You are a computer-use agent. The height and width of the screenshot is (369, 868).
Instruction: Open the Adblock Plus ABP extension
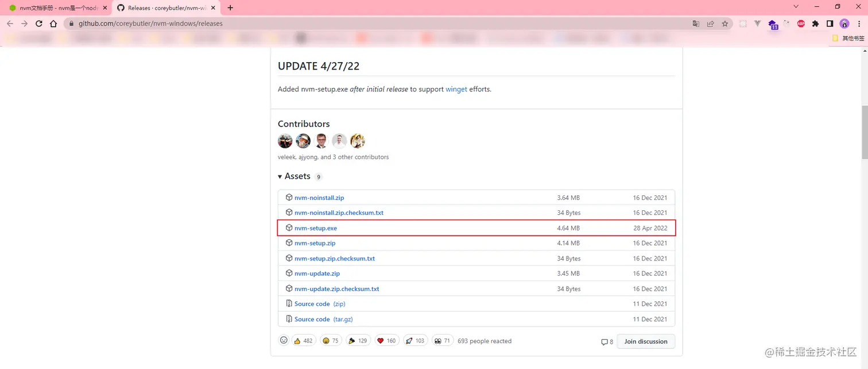tap(801, 24)
